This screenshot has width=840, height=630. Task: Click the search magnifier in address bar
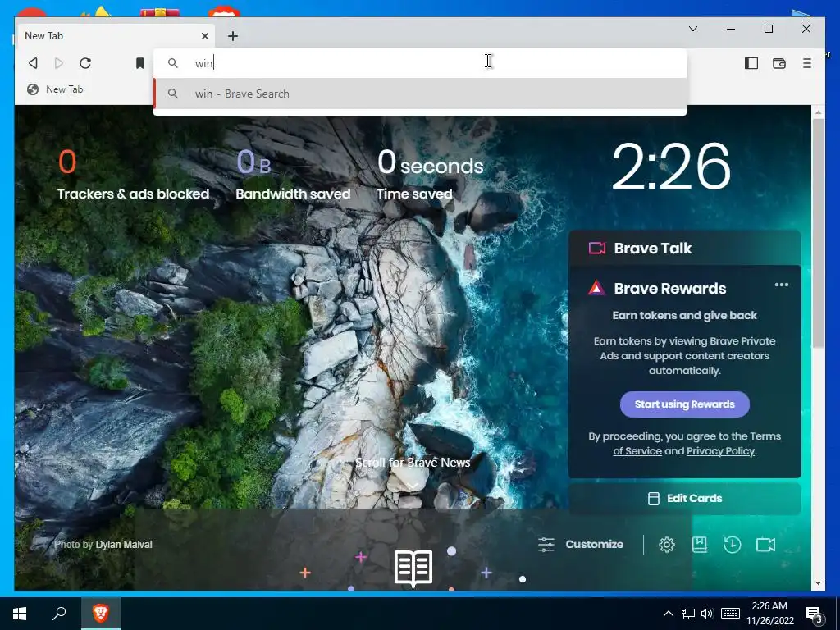click(x=172, y=63)
